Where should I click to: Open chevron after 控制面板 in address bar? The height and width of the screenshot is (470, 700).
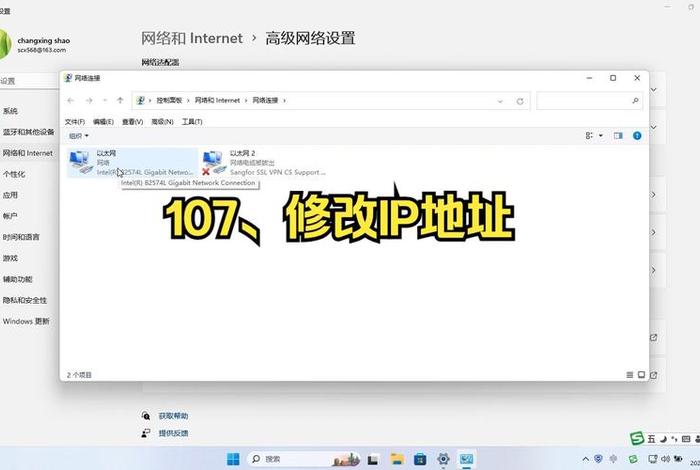click(x=188, y=100)
